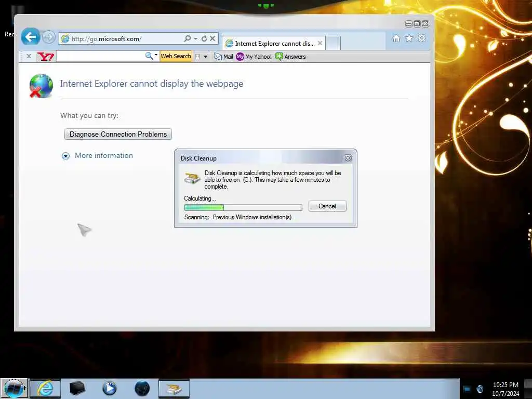
Task: Click the Disk Cleanup progress bar
Action: (x=243, y=207)
